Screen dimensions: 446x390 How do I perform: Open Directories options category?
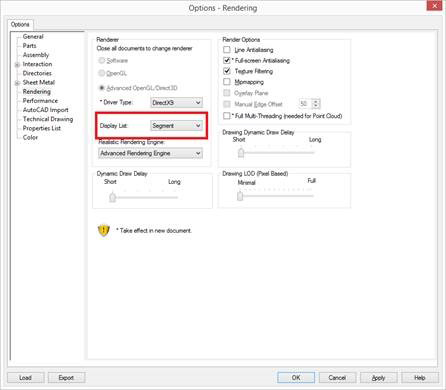37,73
